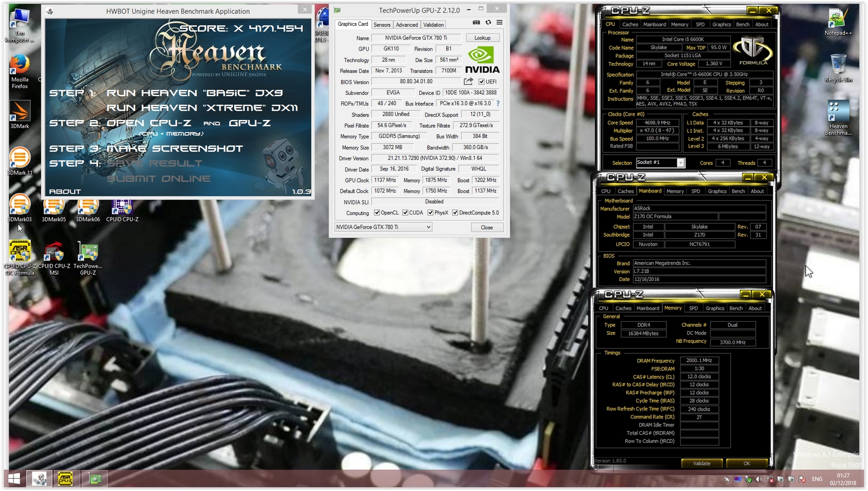Open About tab in bottom CPU-Z window
This screenshot has width=868, height=491.
[755, 308]
